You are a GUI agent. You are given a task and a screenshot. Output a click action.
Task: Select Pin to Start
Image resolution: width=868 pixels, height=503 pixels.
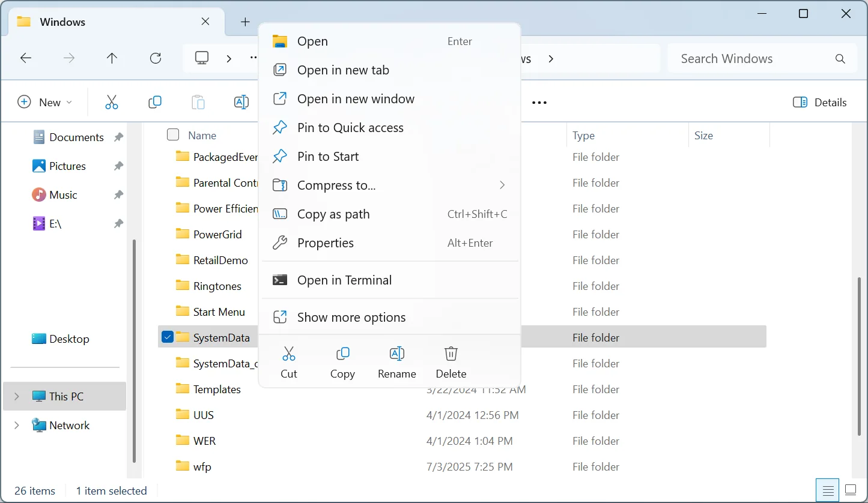(389, 157)
